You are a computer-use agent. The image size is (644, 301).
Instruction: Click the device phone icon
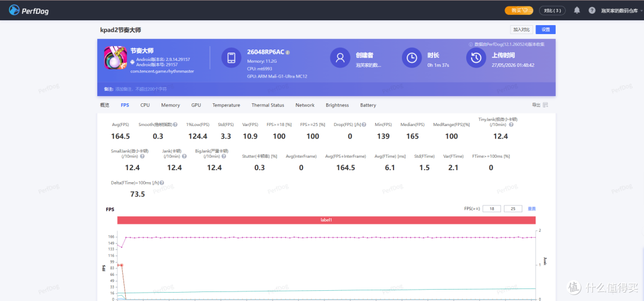pos(231,57)
